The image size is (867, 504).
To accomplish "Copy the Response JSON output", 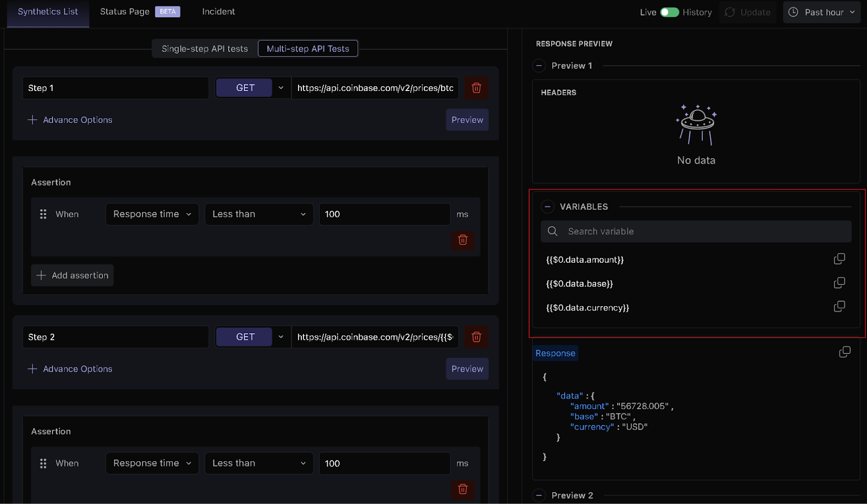I will [844, 352].
